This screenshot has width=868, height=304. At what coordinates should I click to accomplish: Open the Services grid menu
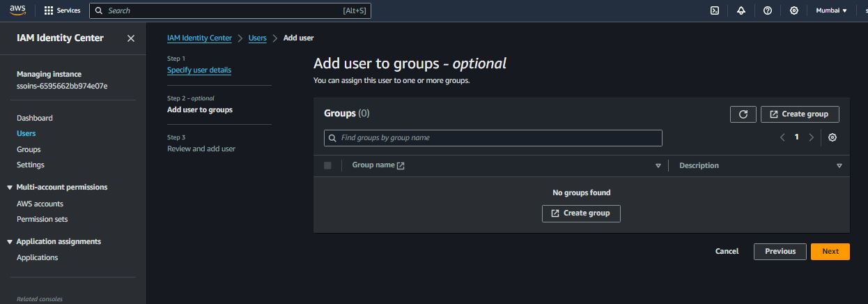pyautogui.click(x=62, y=10)
